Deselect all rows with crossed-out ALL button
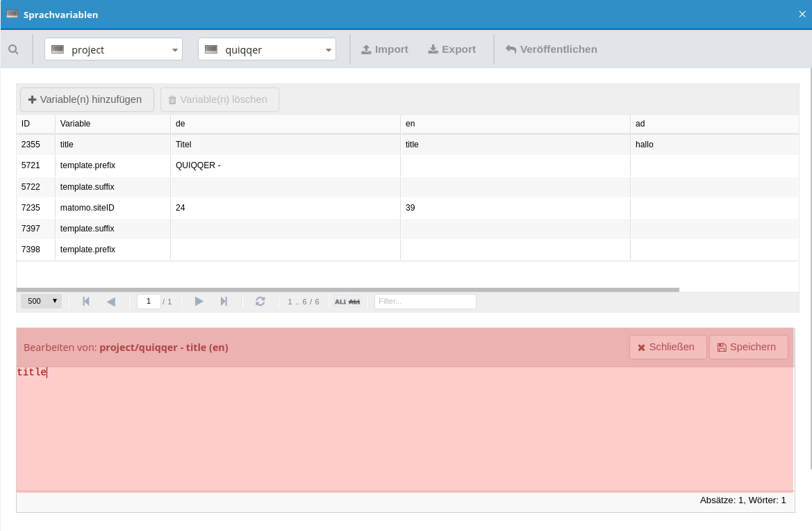 (355, 302)
